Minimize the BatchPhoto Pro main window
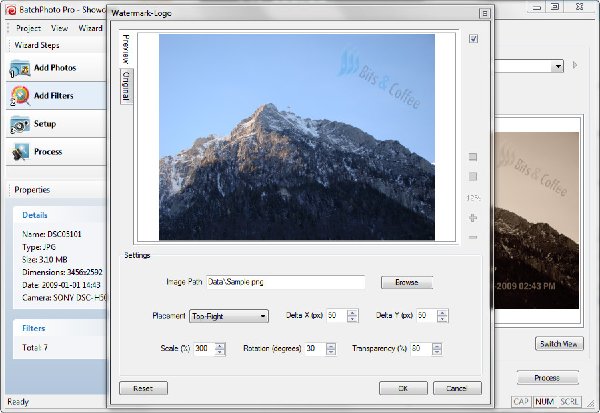The height and width of the screenshot is (413, 600). click(x=536, y=7)
